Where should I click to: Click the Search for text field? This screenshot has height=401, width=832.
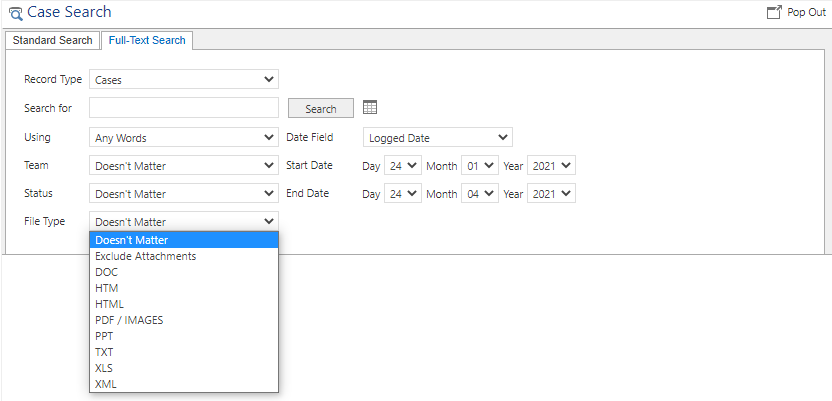click(184, 108)
